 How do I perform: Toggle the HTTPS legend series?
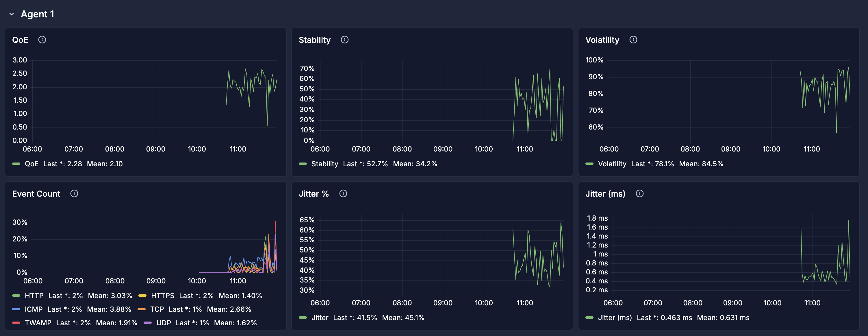(162, 296)
